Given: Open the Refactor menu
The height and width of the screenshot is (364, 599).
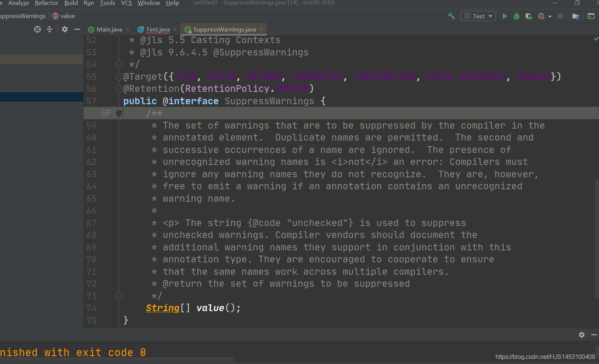Looking at the screenshot, I should point(46,3).
